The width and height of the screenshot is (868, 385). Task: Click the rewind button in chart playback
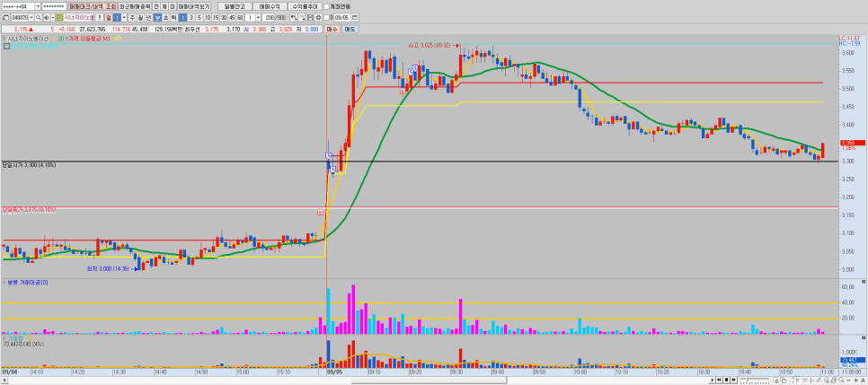tap(719, 380)
